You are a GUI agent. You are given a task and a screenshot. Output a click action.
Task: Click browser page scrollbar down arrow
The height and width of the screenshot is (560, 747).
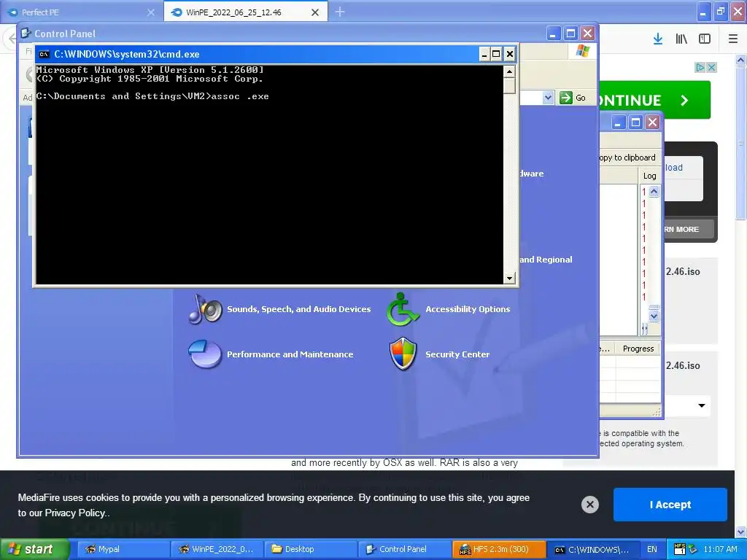coord(741,532)
